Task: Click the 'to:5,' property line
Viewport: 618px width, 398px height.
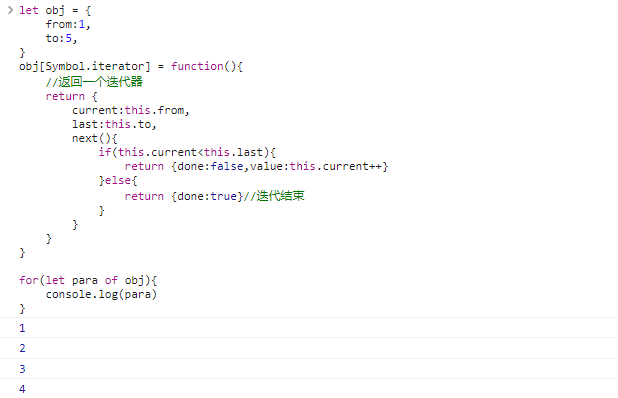Action: 61,39
